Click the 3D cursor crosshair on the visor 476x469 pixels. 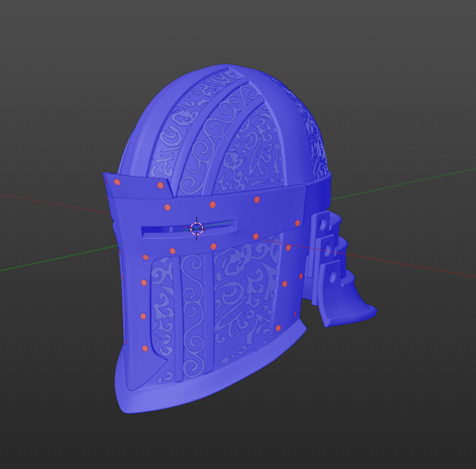point(196,228)
